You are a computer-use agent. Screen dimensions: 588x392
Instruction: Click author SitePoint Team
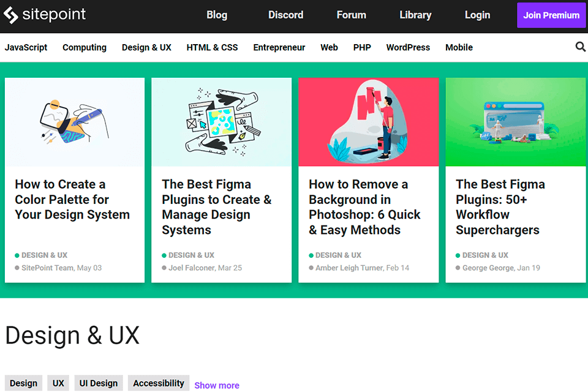click(x=47, y=268)
